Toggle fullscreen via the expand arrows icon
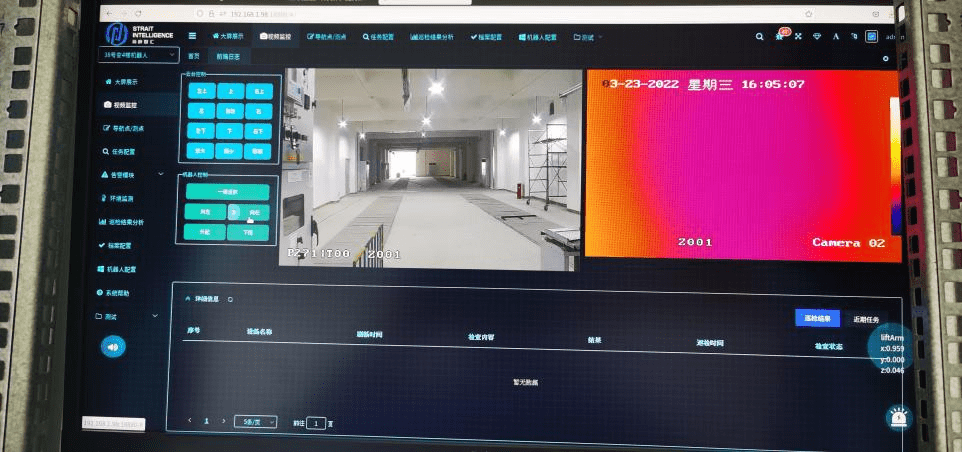The height and width of the screenshot is (452, 962). click(x=798, y=37)
